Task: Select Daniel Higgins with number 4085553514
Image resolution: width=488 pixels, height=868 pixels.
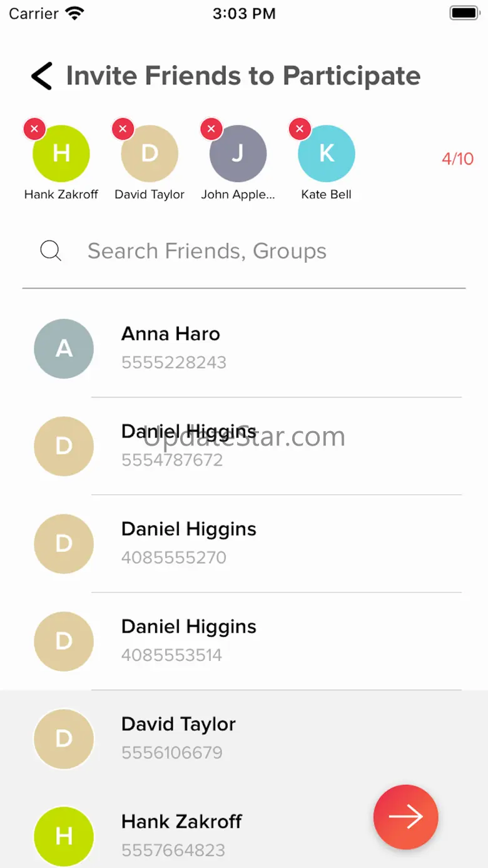Action: 244,641
